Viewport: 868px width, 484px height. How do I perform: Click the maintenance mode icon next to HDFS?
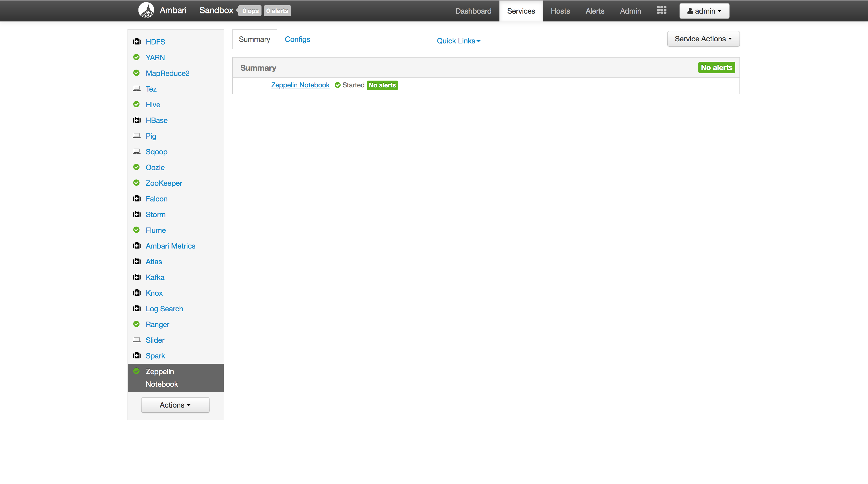136,41
